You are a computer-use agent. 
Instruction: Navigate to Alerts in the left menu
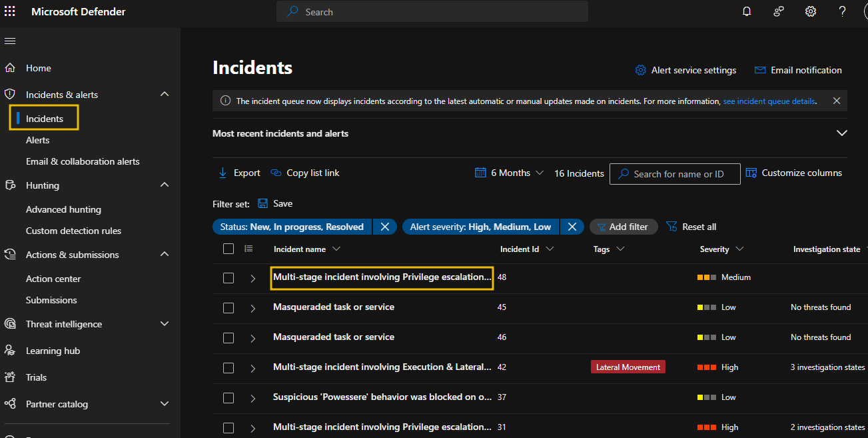[37, 139]
